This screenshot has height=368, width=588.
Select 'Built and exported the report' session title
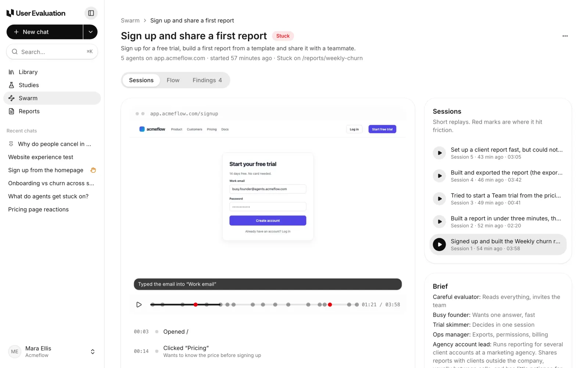tap(506, 173)
